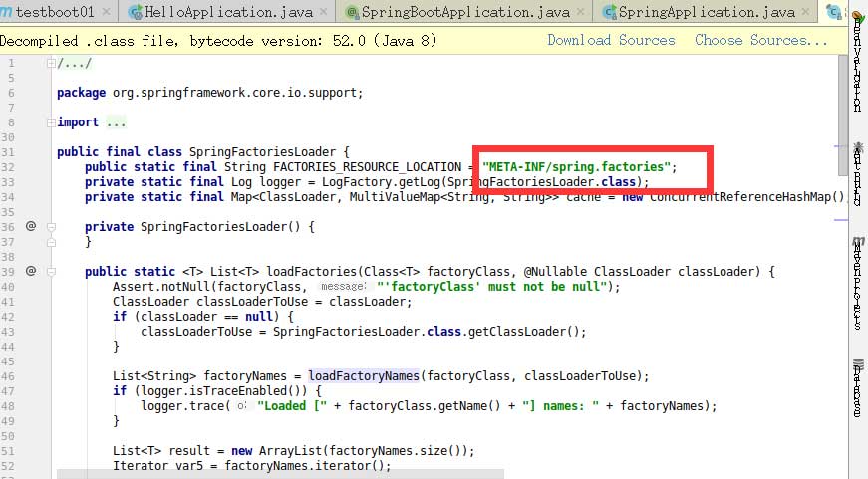868x479 pixels.
Task: Close the SpringBootApplication.java tab
Action: [581, 12]
